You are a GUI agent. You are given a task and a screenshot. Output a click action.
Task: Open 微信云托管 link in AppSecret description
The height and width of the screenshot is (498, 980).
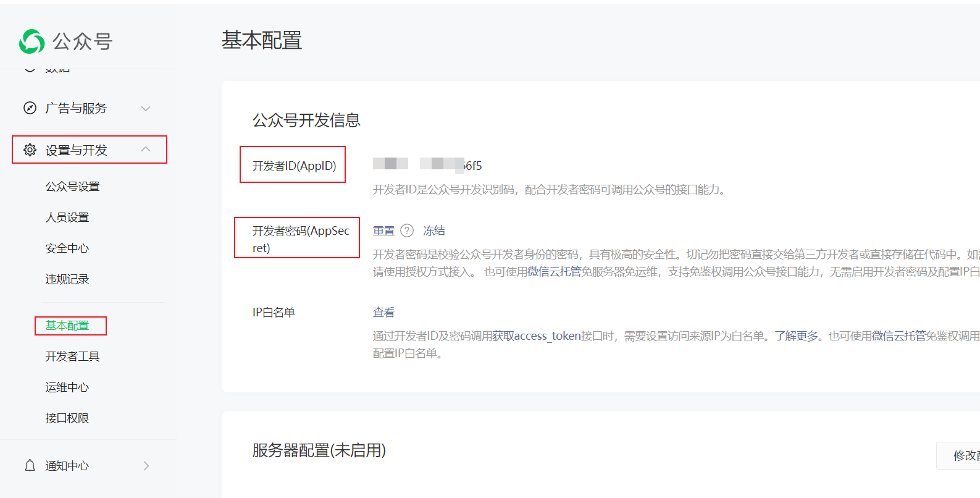(555, 271)
